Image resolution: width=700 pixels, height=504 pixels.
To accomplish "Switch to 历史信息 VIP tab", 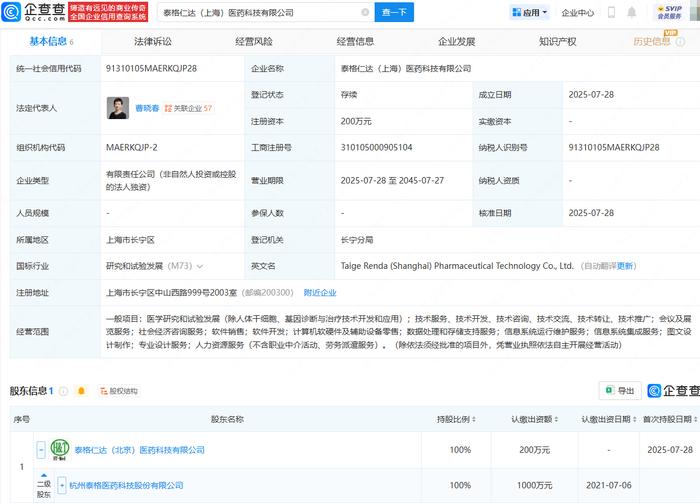I will click(652, 42).
